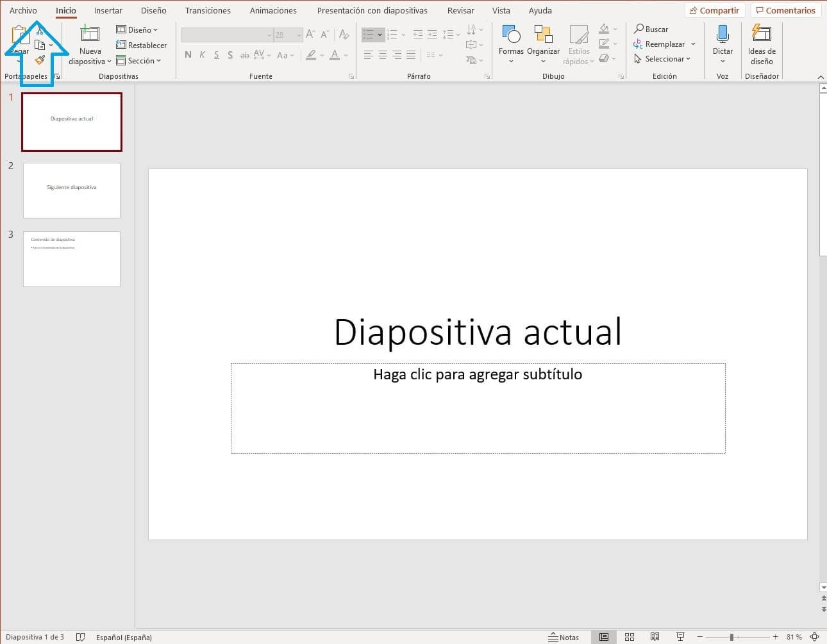Select slide 2 thumbnail Siguiente diapositiva

click(x=72, y=190)
